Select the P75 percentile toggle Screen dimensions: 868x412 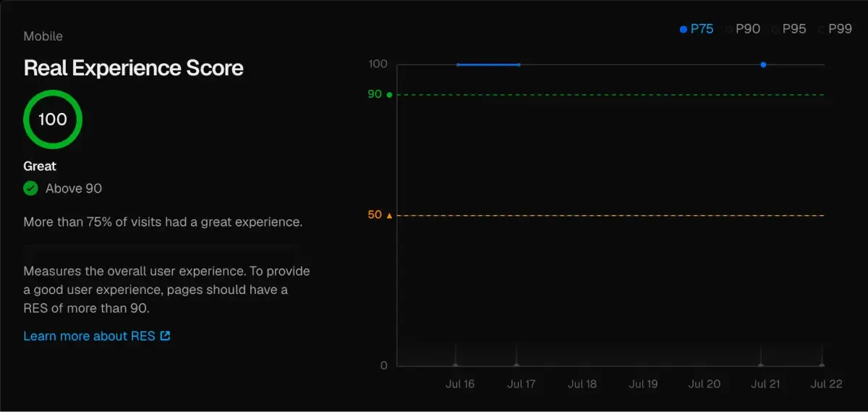click(697, 29)
